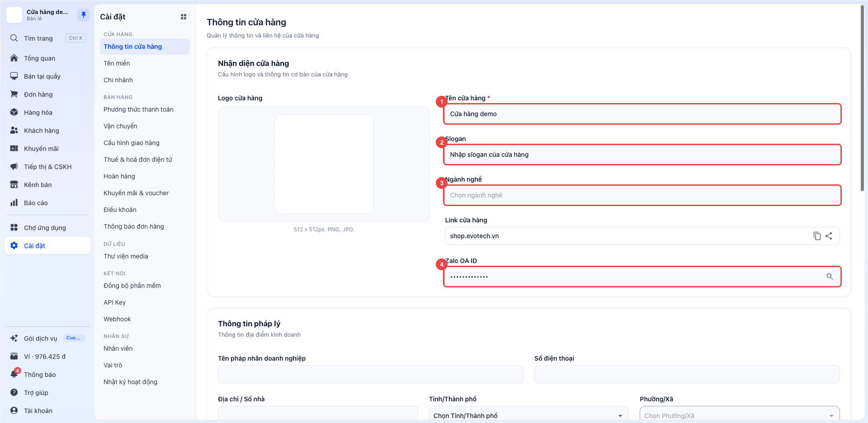Click the notification bell icon
Image resolution: width=868 pixels, height=423 pixels.
(x=14, y=374)
